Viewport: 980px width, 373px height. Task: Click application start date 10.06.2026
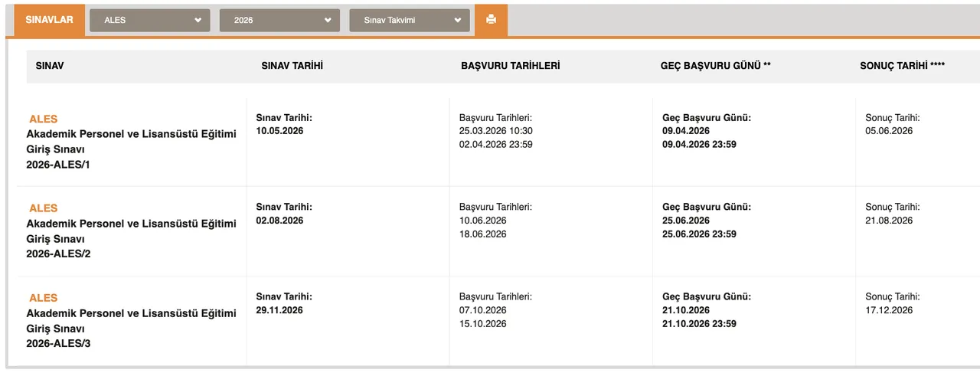(483, 221)
